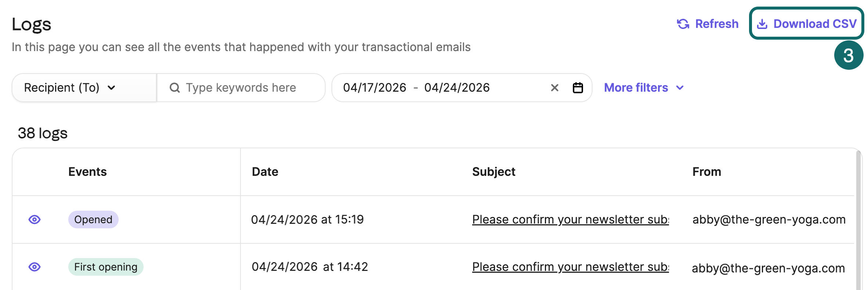The image size is (868, 290).
Task: Click the refresh circular arrows icon
Action: pos(684,23)
